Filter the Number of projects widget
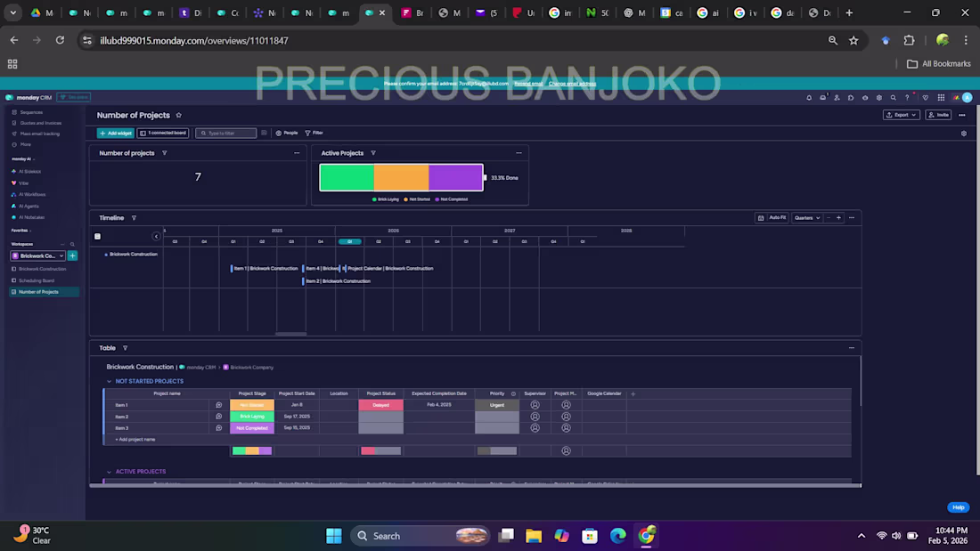This screenshot has height=551, width=980. [165, 153]
